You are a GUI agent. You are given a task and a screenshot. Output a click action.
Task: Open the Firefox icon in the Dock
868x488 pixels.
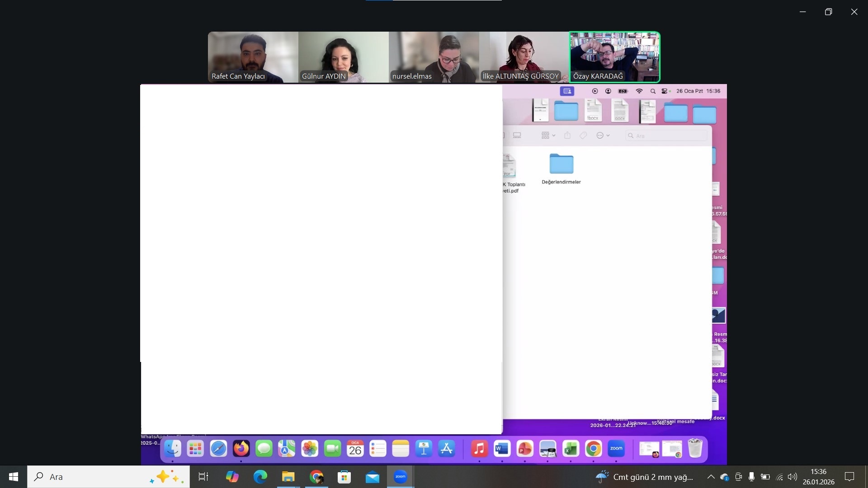coord(241,449)
